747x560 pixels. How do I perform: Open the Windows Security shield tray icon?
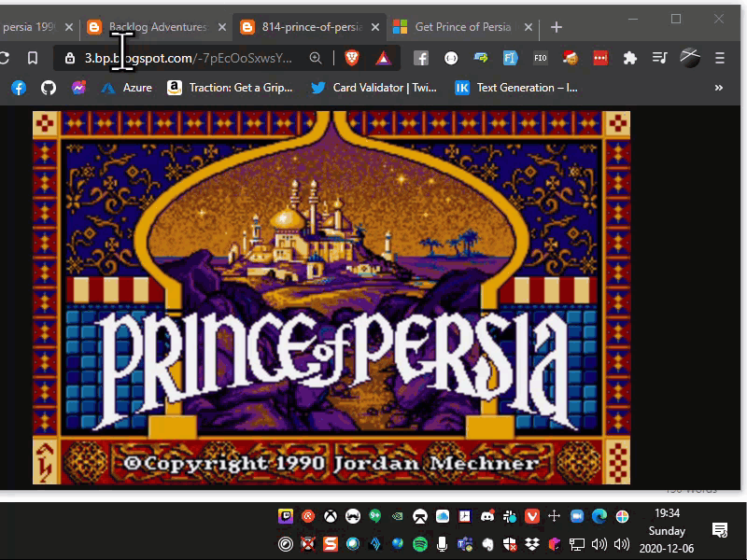pos(509,544)
